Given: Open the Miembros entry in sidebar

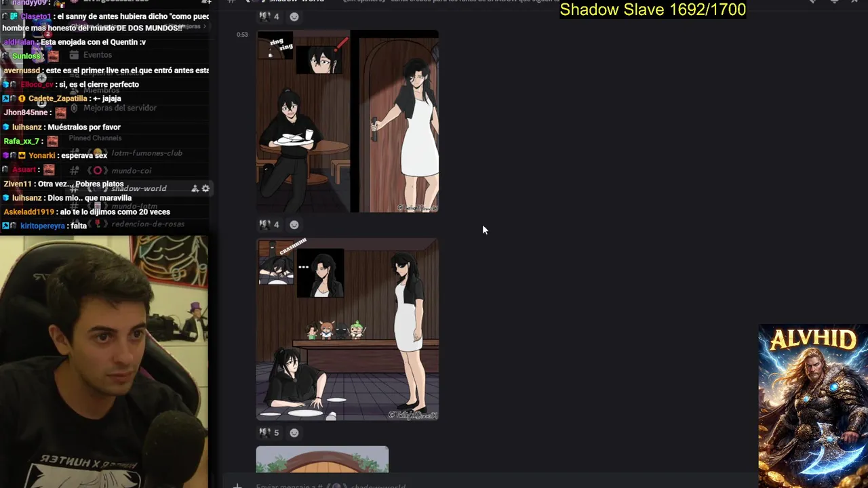Looking at the screenshot, I should (x=102, y=90).
